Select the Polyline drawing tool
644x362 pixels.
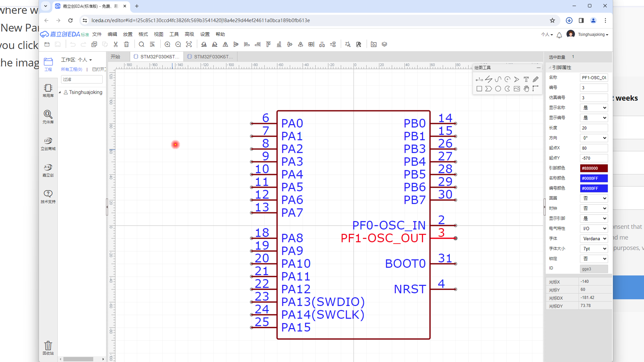pyautogui.click(x=489, y=79)
